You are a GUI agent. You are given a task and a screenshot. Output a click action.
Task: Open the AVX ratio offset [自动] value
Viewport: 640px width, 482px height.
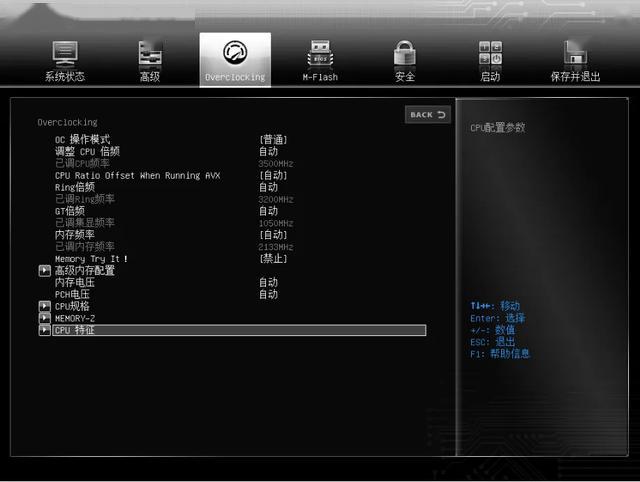coord(273,175)
